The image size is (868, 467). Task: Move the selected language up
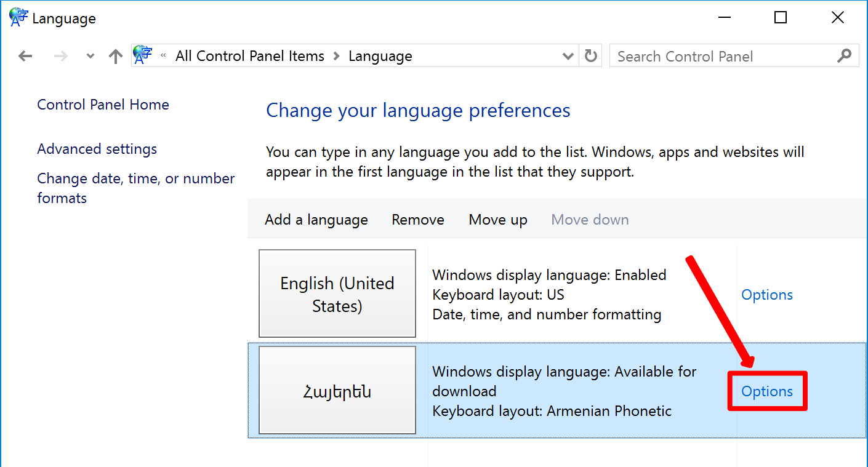(x=497, y=220)
